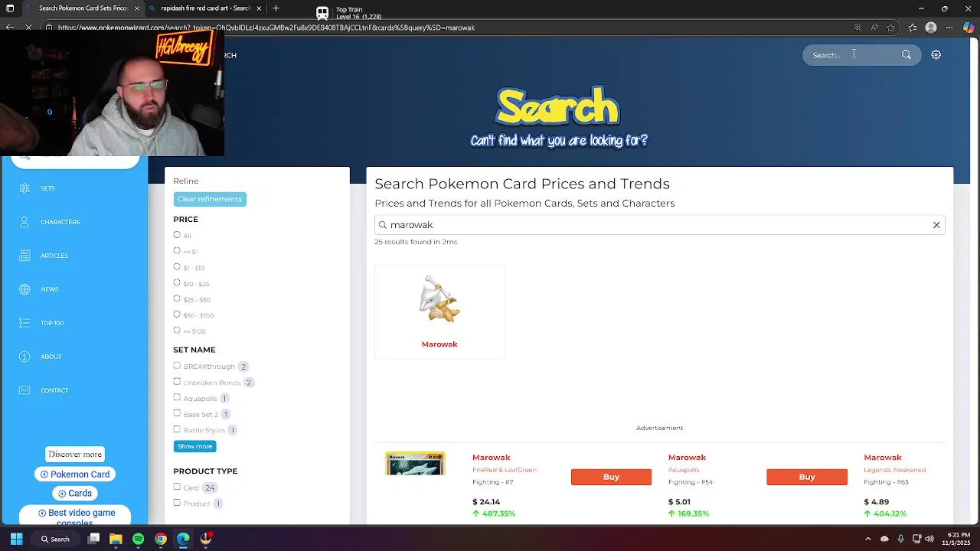This screenshot has height=551, width=980.
Task: Open Legends Awakened Marowak title link
Action: 883,458
